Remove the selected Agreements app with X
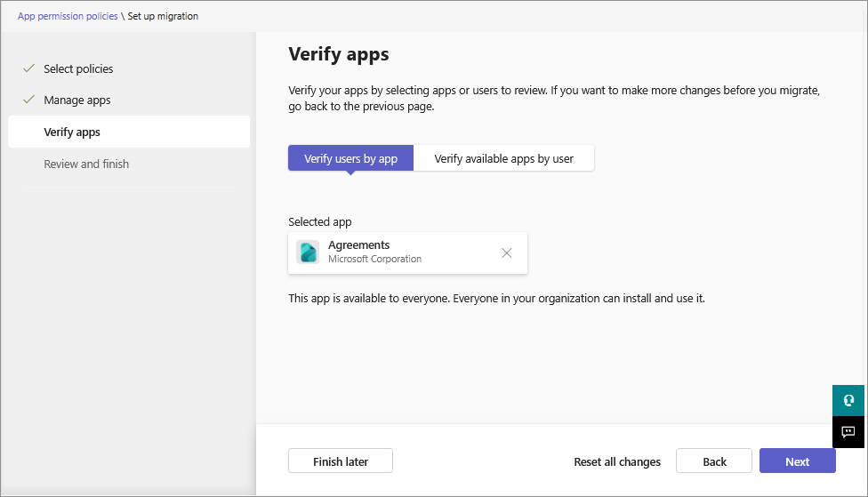Screen dimensions: 868x497 point(507,253)
